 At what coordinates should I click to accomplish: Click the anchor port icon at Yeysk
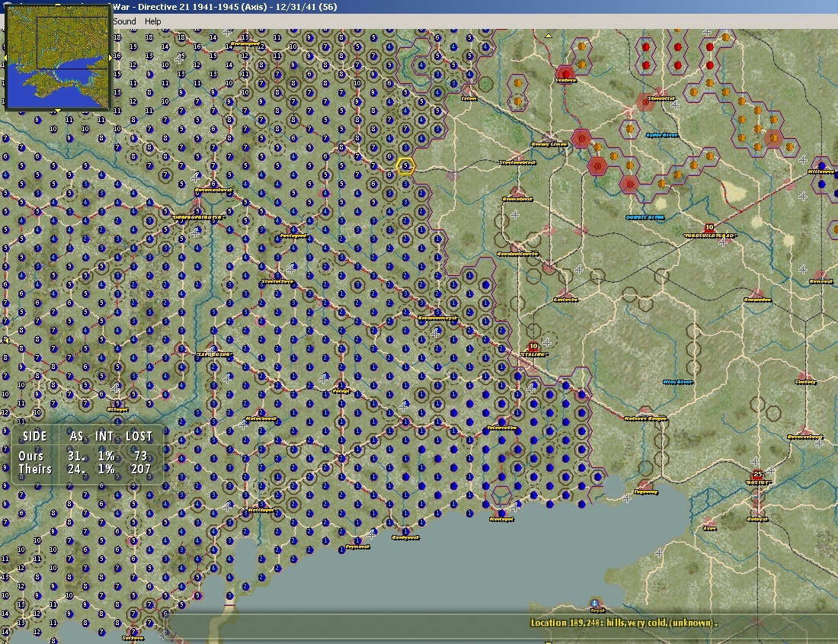(x=595, y=604)
